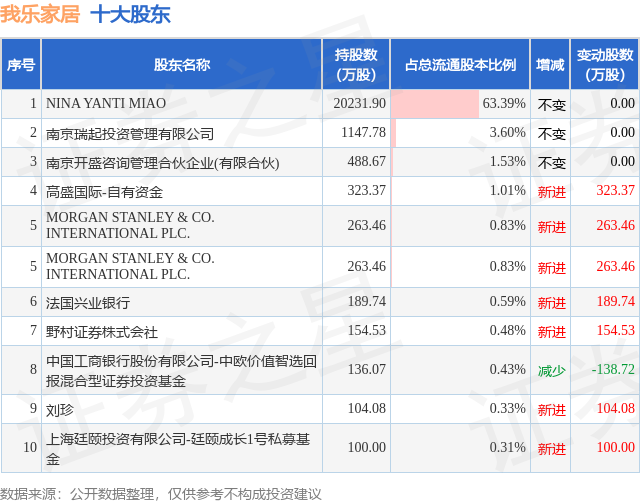Select the 增减 column header

(550, 65)
